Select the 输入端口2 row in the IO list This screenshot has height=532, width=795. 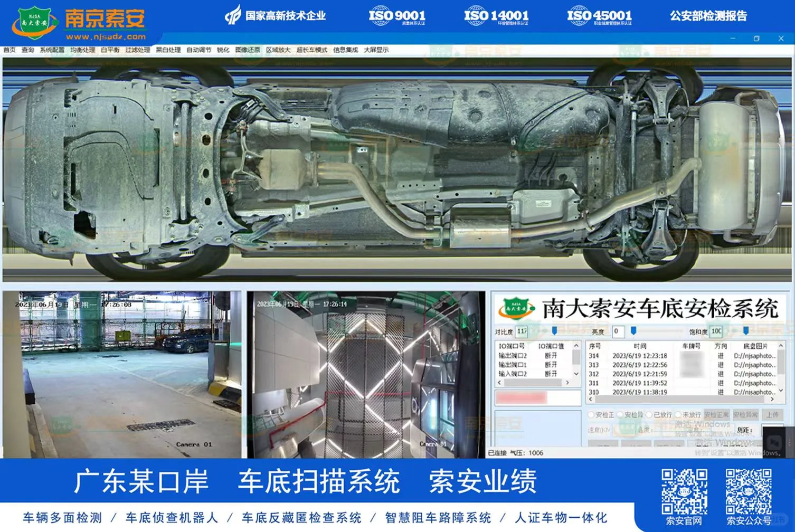[x=533, y=374]
